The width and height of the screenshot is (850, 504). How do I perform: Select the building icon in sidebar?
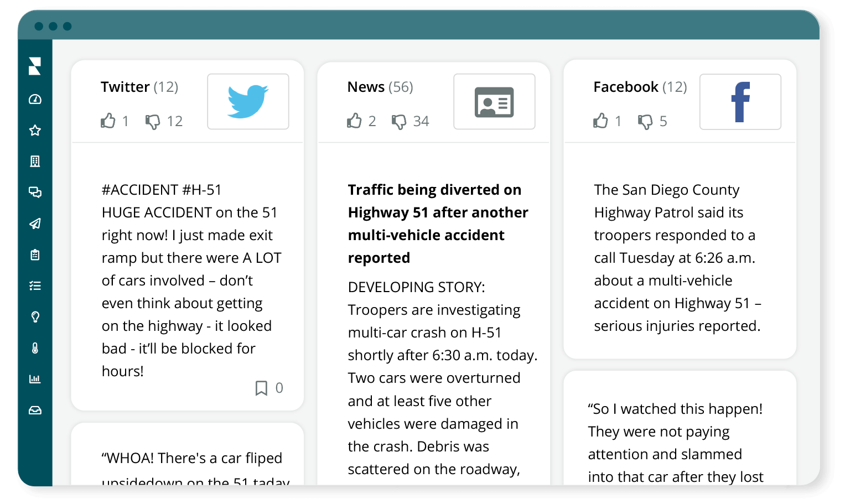click(x=35, y=161)
